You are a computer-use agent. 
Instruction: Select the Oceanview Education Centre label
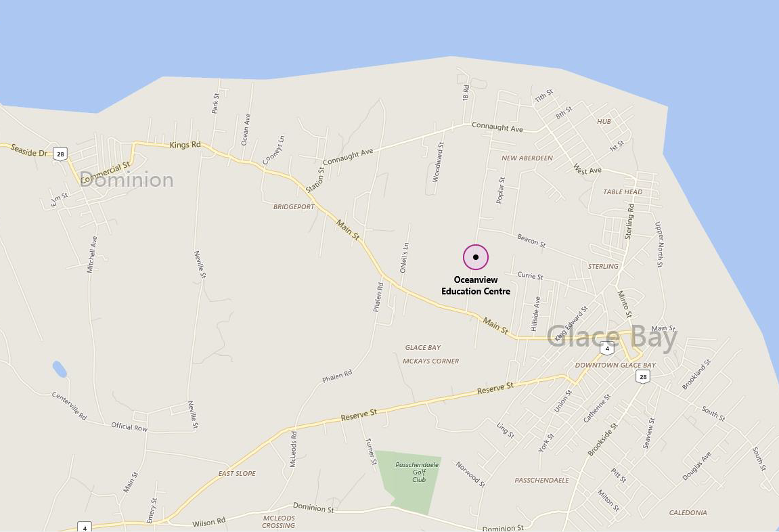475,286
